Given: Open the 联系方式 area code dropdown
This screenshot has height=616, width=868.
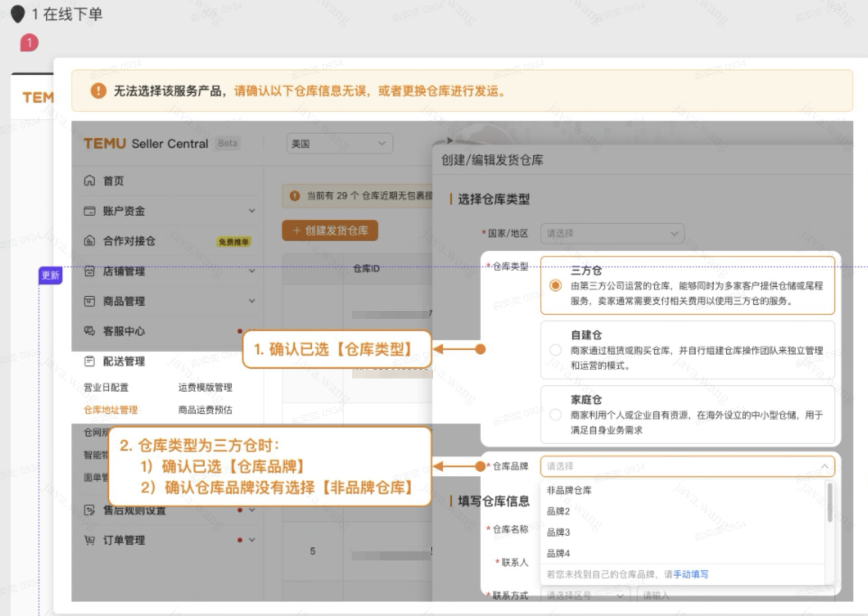Looking at the screenshot, I should [x=586, y=595].
